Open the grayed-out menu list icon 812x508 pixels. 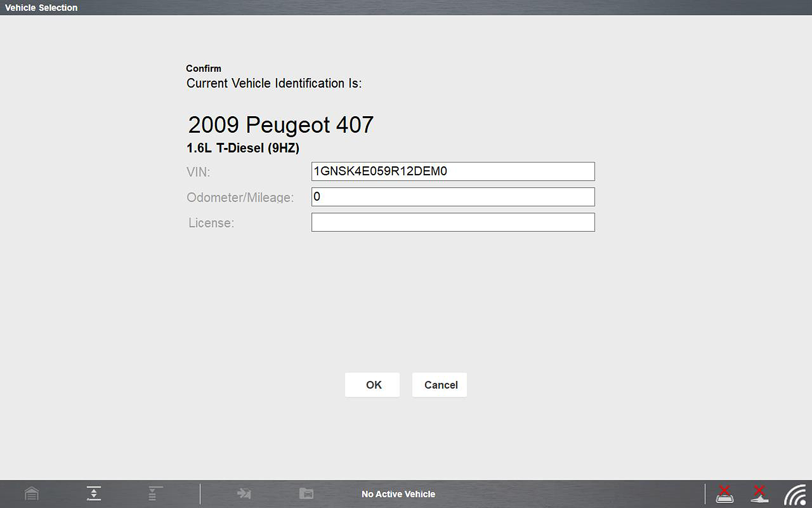[154, 493]
